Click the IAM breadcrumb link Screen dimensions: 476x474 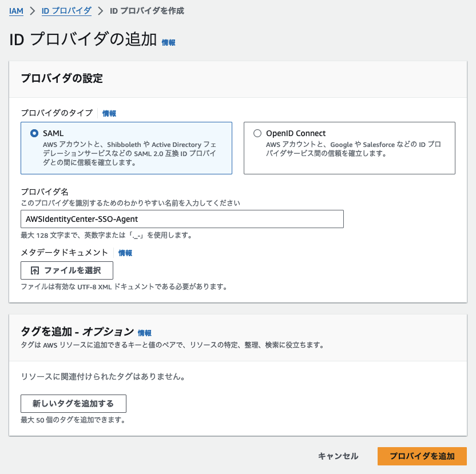coord(16,11)
